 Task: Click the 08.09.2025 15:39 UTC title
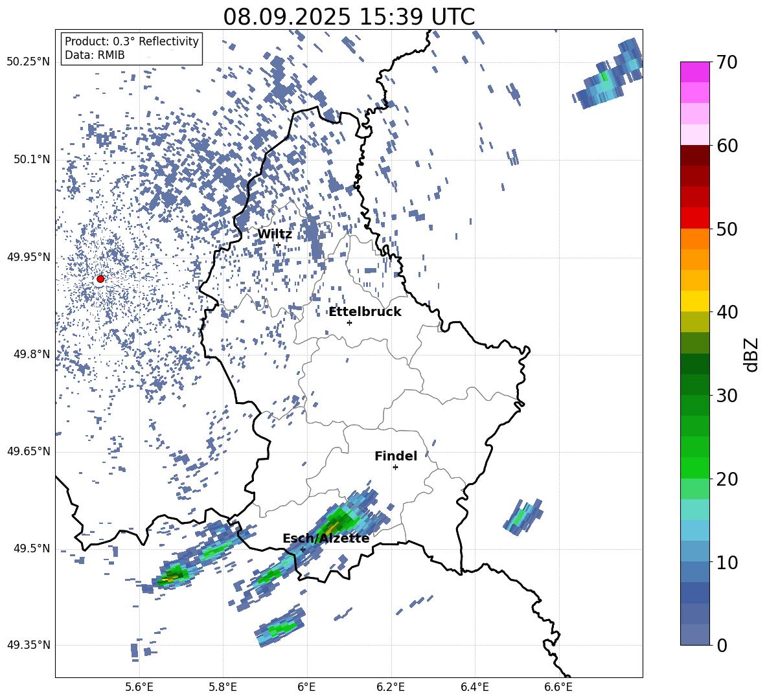[349, 17]
